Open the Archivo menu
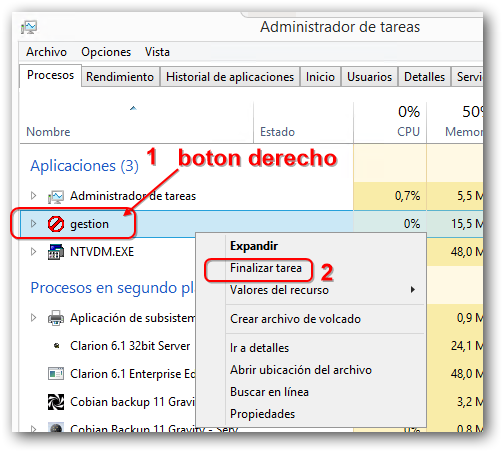 pos(46,52)
